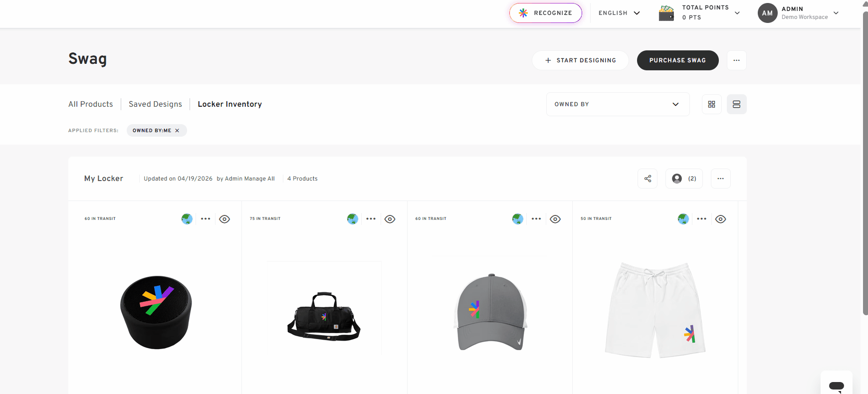Click the 4 Products label
868x394 pixels.
(x=302, y=179)
